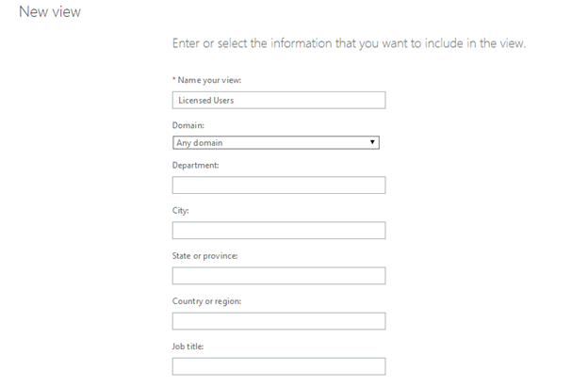Click the required-field asterisk beside Name your view
Viewport: 588px width, 387px height.
(174, 79)
